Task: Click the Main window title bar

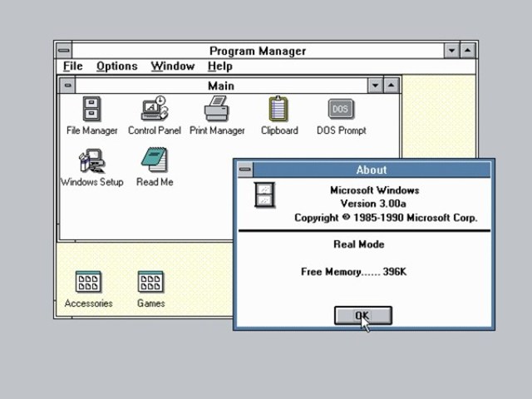Action: (x=221, y=86)
